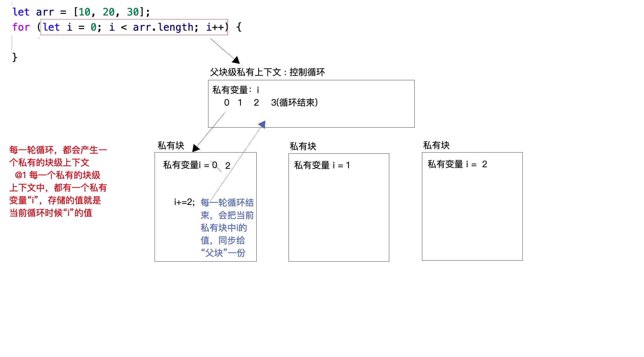
Task: Click '3(循环结束)' in the parent block
Action: click(294, 102)
